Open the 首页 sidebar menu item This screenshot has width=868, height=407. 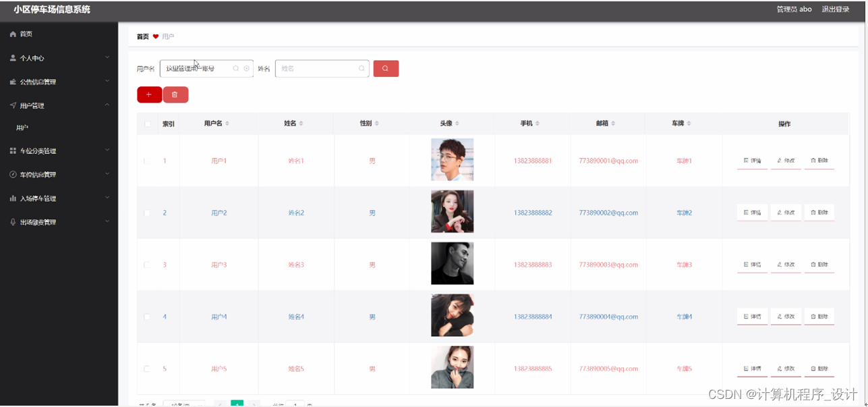[59, 34]
